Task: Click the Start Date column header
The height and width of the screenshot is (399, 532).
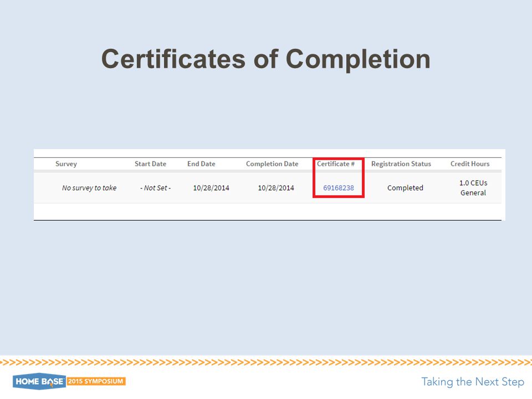Action: [150, 164]
